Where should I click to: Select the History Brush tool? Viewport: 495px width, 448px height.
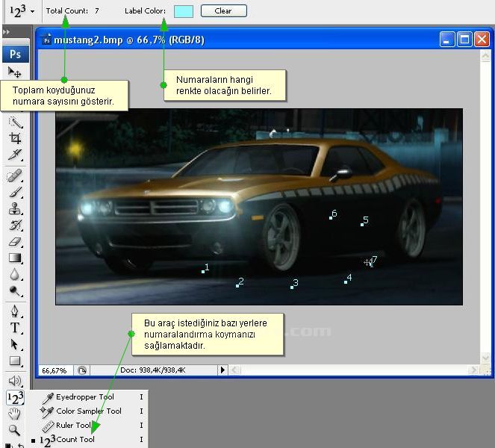pyautogui.click(x=15, y=225)
